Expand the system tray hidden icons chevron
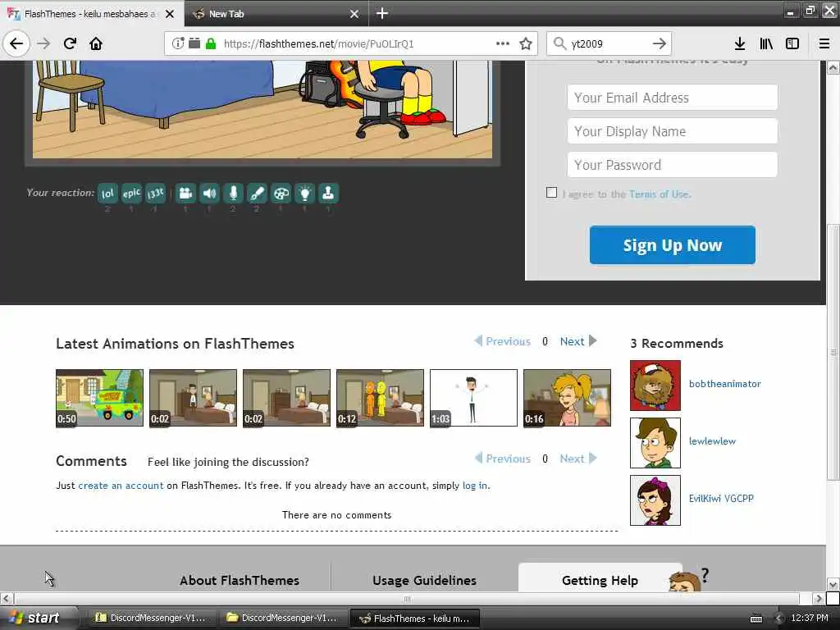840x630 pixels. (779, 619)
